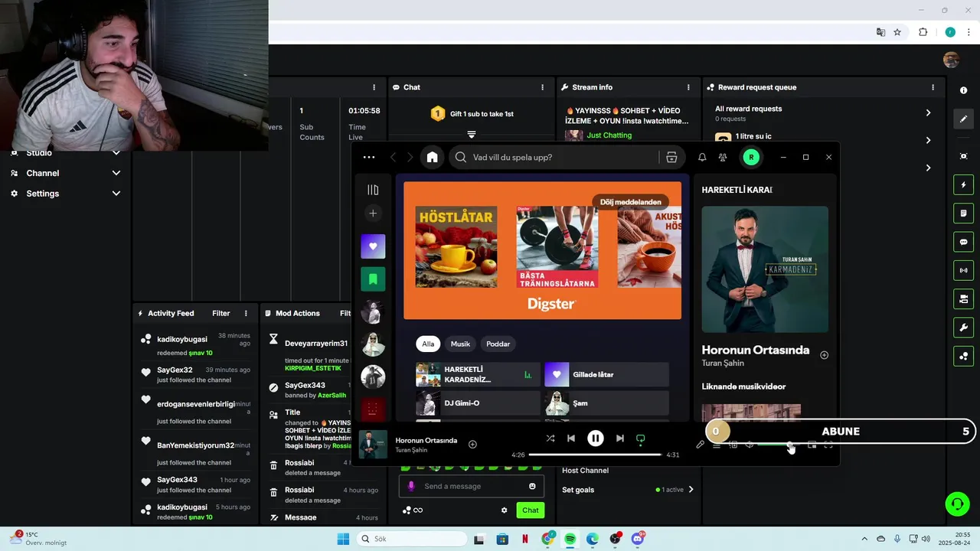Expand Channel sidebar section
Image resolution: width=980 pixels, height=551 pixels.
click(64, 173)
